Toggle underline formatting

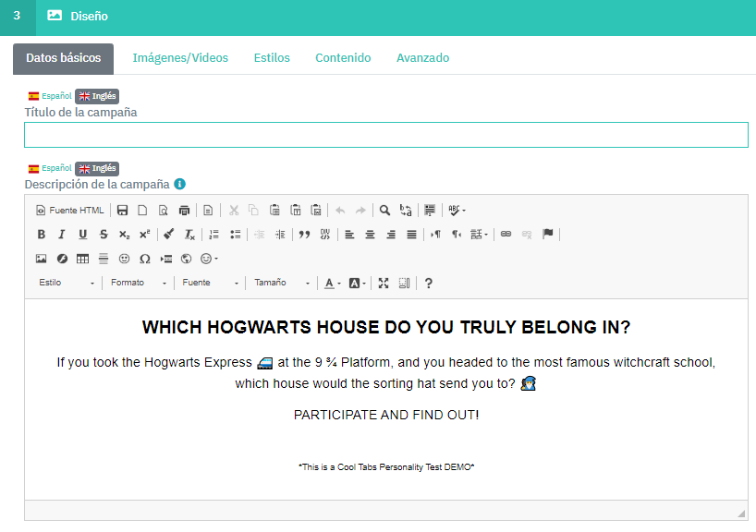tap(82, 235)
